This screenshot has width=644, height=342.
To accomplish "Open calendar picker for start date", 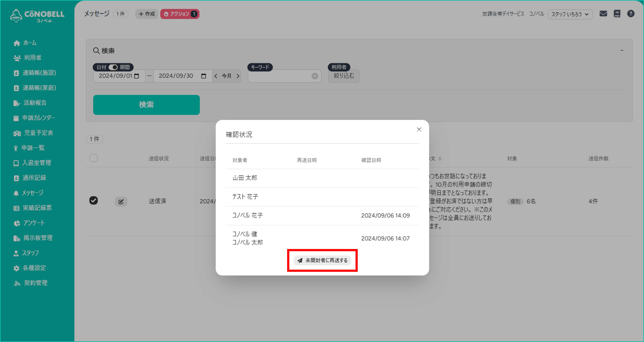I will [137, 76].
